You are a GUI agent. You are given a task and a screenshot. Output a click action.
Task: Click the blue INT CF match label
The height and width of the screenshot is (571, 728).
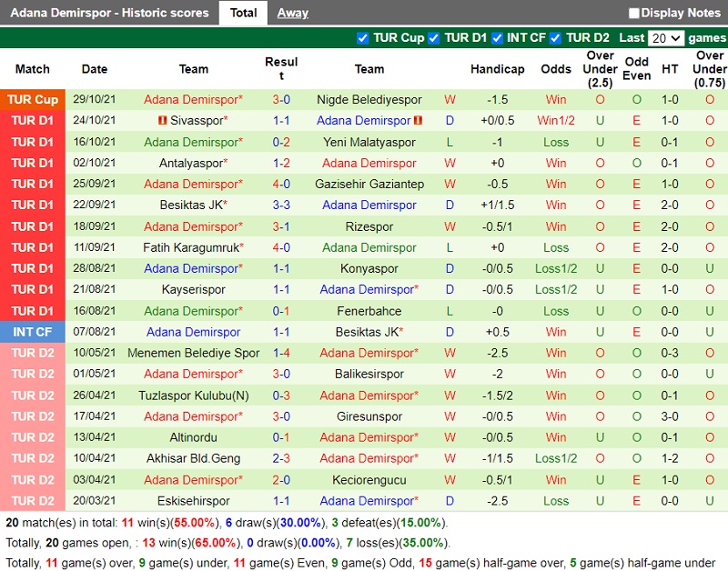[33, 332]
